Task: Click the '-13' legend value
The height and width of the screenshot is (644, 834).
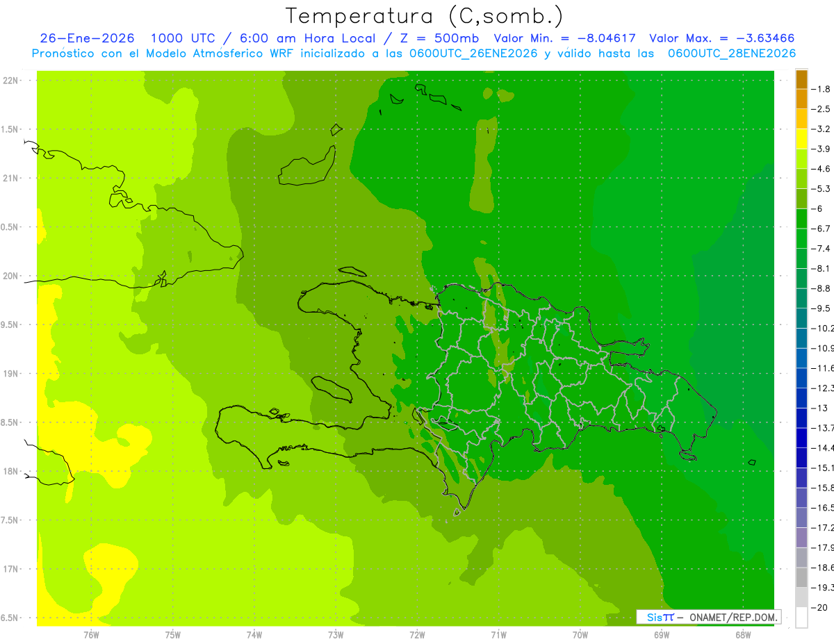Action: point(819,408)
